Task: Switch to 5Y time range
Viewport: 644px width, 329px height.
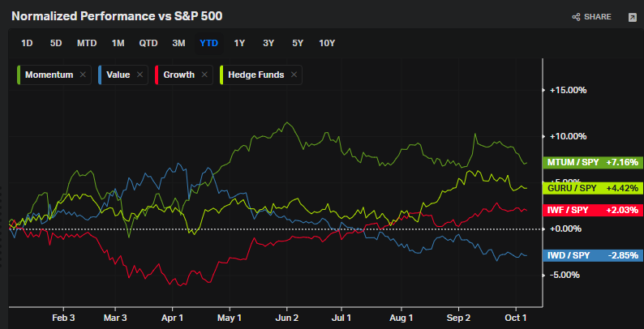Action: pos(298,43)
